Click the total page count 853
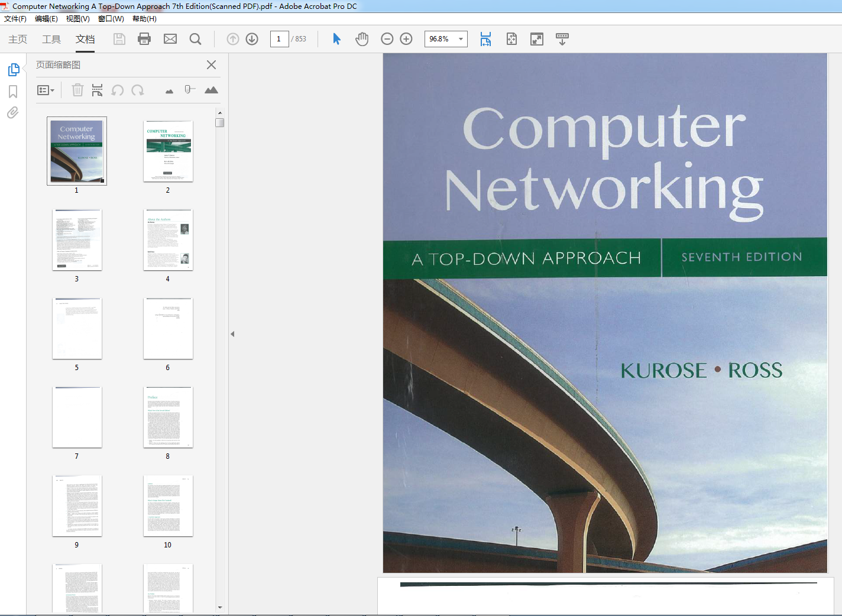842x616 pixels. point(301,39)
